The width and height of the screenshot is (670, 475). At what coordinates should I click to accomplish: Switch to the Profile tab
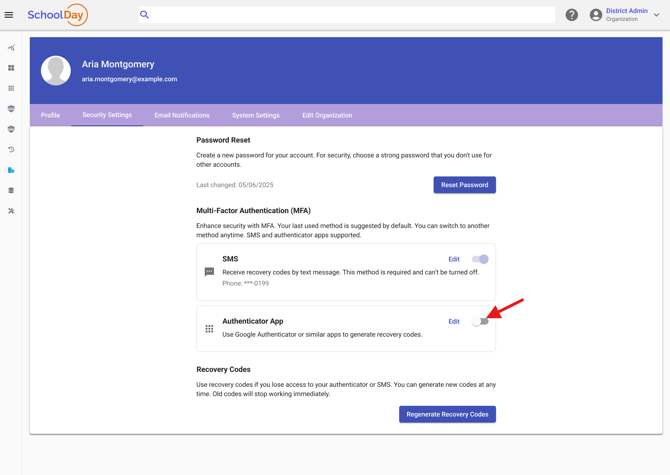point(50,115)
